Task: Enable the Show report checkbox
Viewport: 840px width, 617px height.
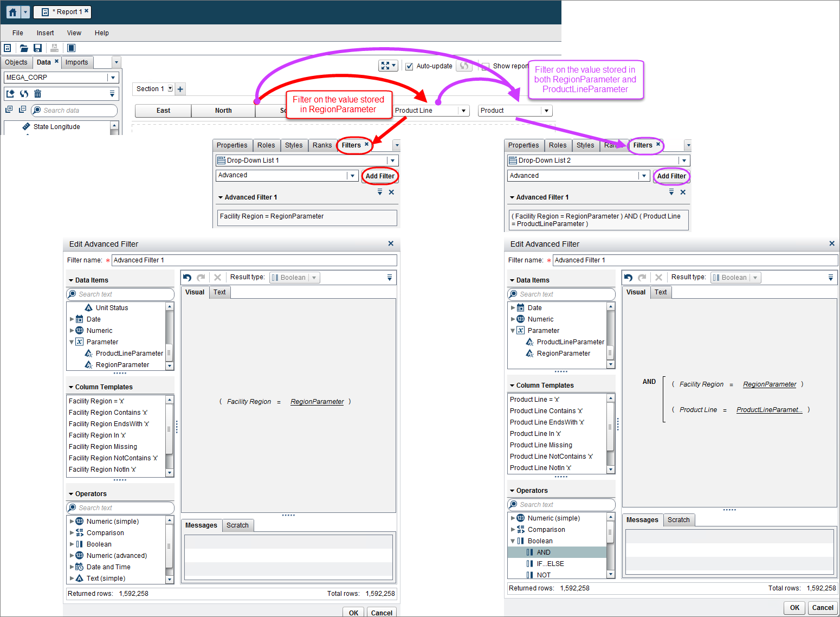Action: tap(484, 66)
